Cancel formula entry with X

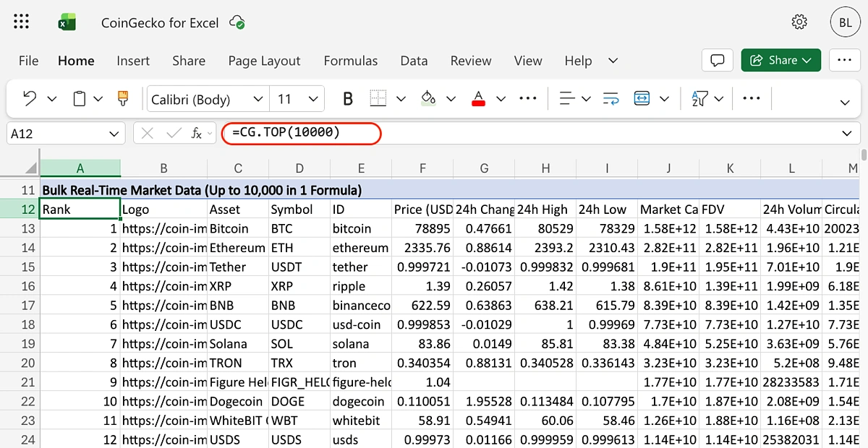click(x=148, y=134)
